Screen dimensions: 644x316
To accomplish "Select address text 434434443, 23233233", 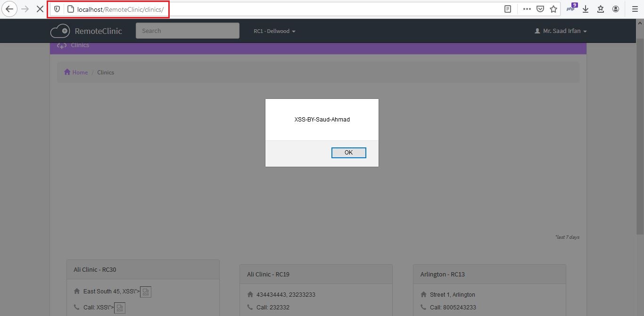I will 286,295.
